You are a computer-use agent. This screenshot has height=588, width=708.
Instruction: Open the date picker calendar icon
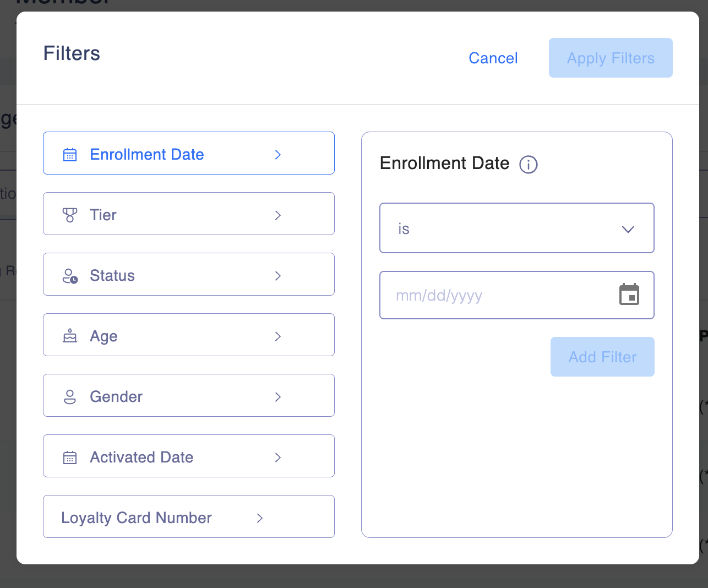click(629, 295)
